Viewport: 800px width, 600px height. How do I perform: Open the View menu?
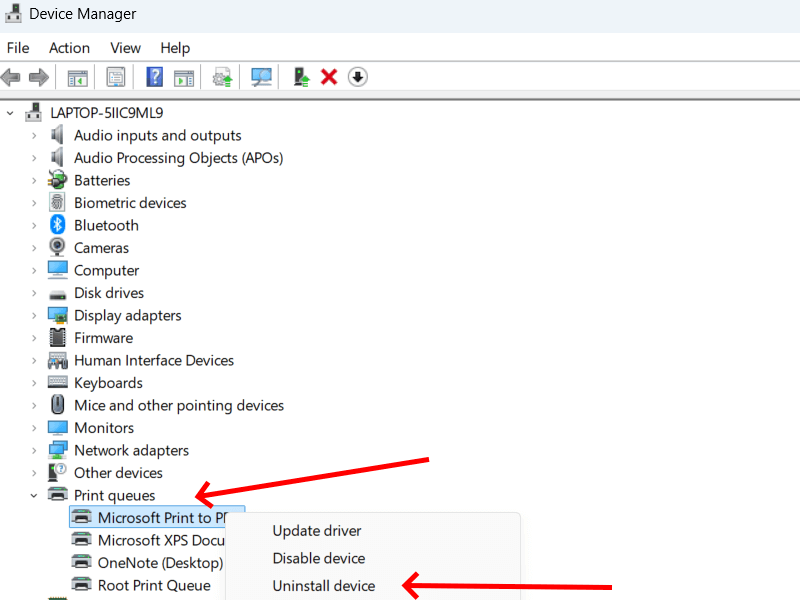[125, 47]
